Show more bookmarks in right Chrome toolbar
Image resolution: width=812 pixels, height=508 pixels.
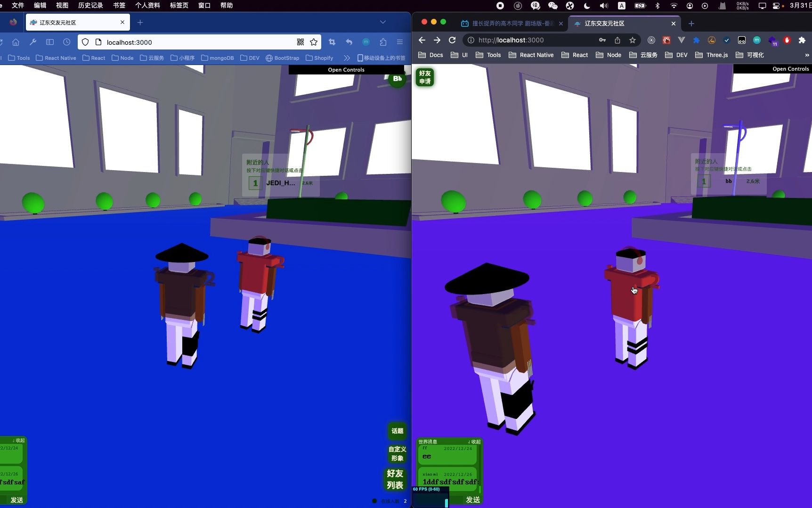pyautogui.click(x=807, y=55)
